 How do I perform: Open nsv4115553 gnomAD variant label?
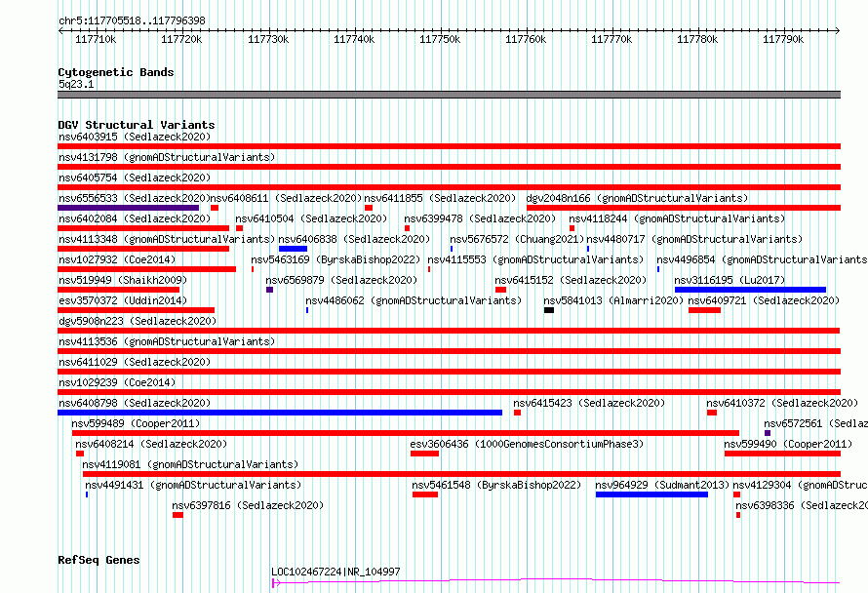point(535,259)
